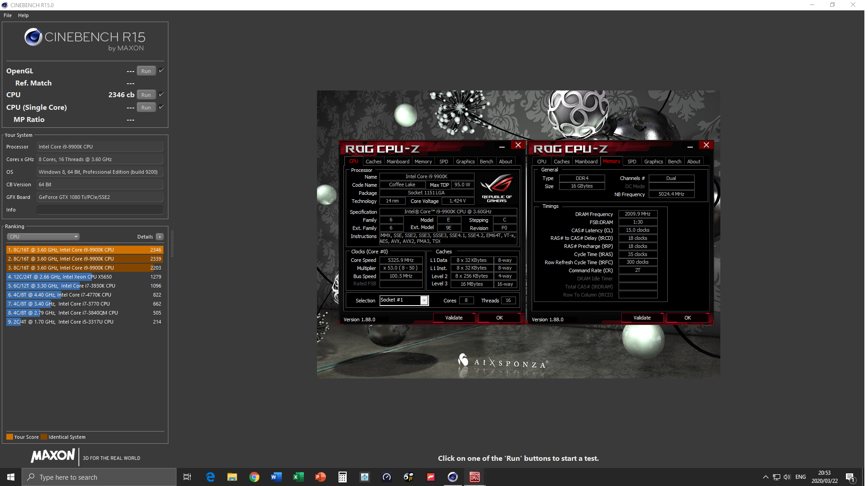The width and height of the screenshot is (868, 486).
Task: Click OK in the left CPU-Z window
Action: 499,318
